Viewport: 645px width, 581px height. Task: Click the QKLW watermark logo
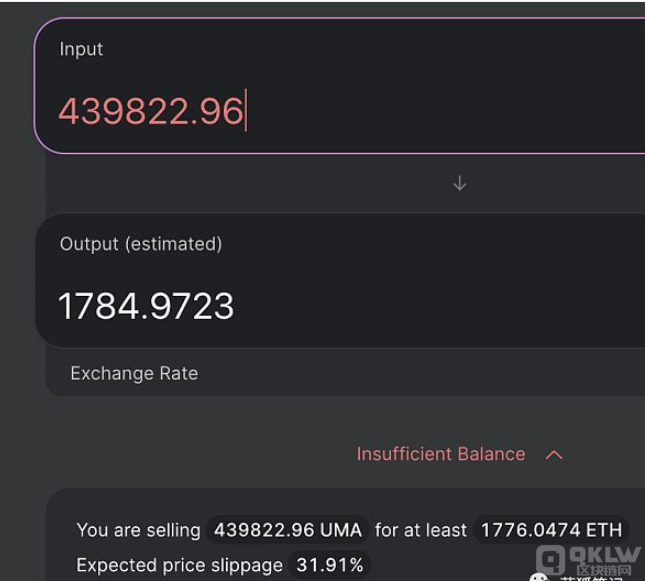click(x=589, y=560)
